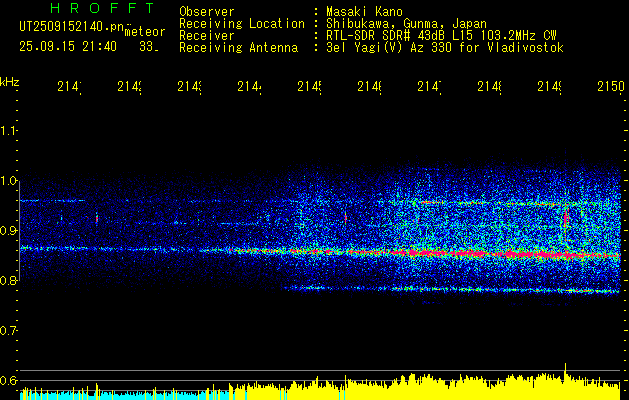The height and width of the screenshot is (400, 629).
Task: Select the RTL-SDR SDR# 103.2MHz receiver text
Action: pos(441,36)
